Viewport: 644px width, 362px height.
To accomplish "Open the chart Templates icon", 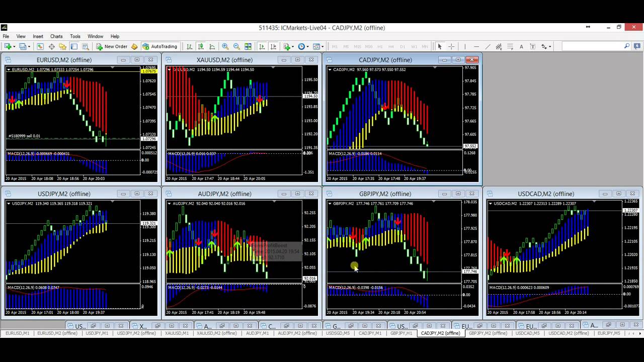I will pos(316,46).
